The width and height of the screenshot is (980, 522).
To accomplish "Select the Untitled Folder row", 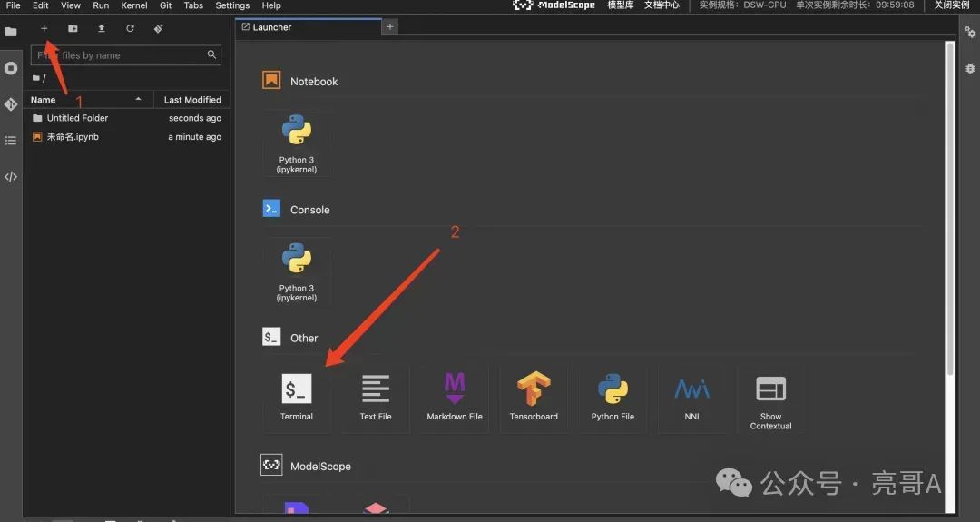I will tap(127, 118).
